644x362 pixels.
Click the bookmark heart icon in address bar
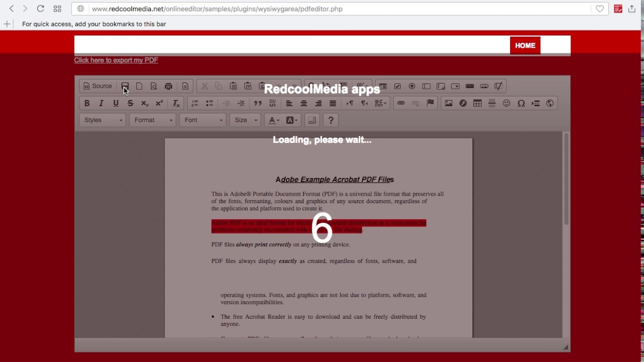tap(600, 9)
